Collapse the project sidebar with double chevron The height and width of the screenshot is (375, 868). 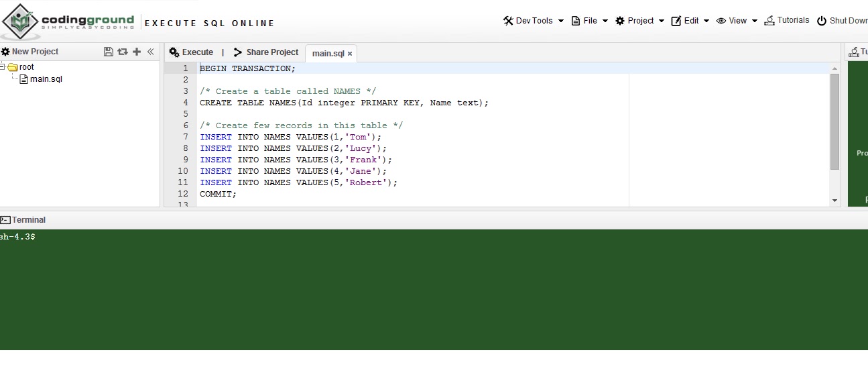(151, 52)
